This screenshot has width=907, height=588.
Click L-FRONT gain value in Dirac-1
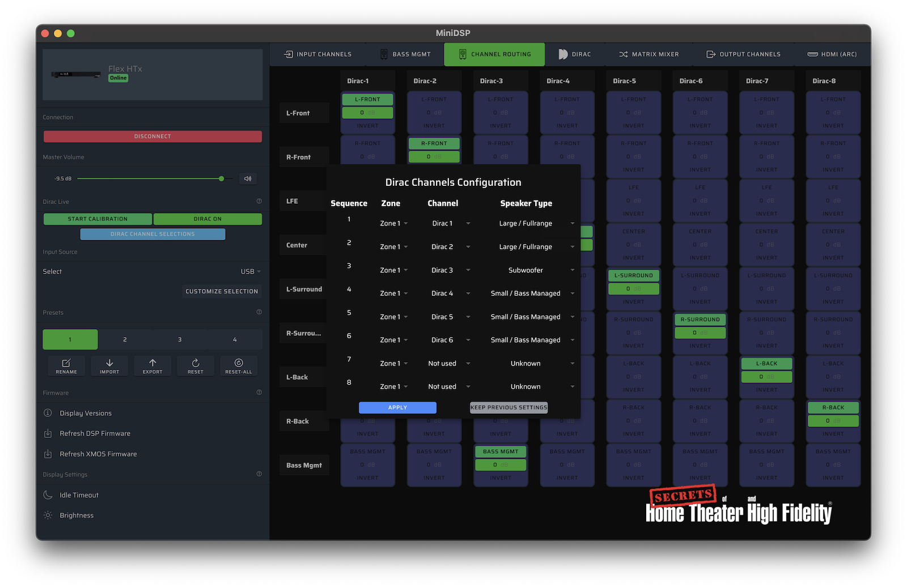tap(367, 113)
